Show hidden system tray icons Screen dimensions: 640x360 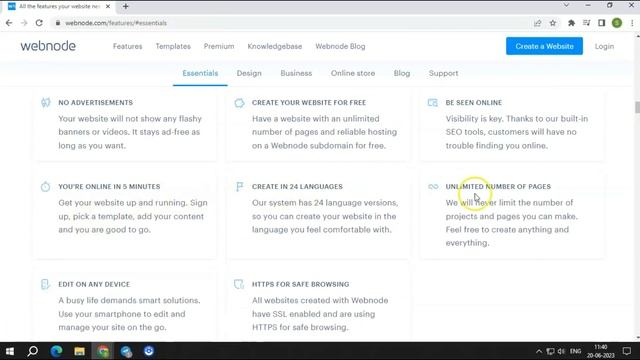click(x=539, y=351)
